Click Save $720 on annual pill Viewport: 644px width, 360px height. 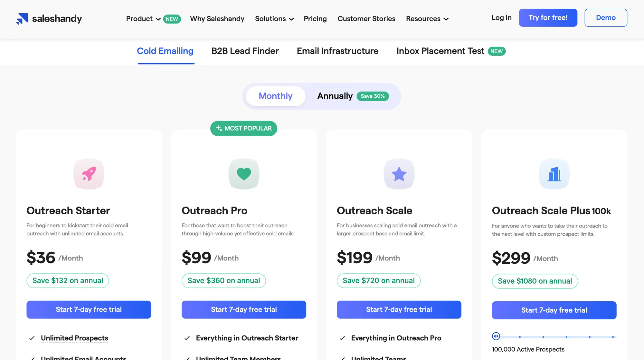(x=379, y=281)
